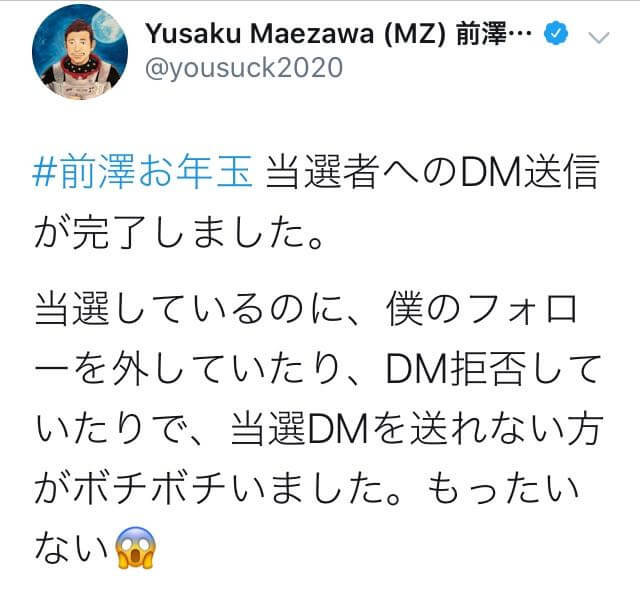This screenshot has height=591, width=640.
Task: Open the @yousuck2020 handle
Action: [244, 68]
